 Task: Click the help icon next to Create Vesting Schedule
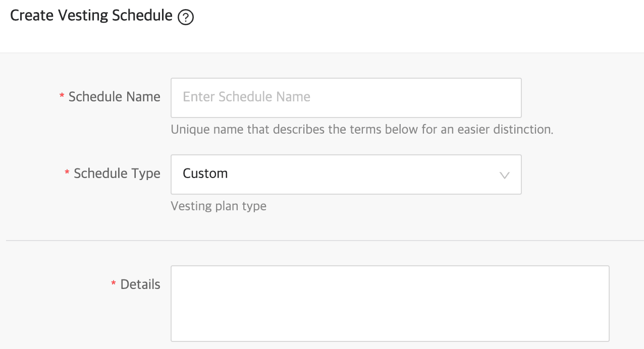(x=186, y=17)
